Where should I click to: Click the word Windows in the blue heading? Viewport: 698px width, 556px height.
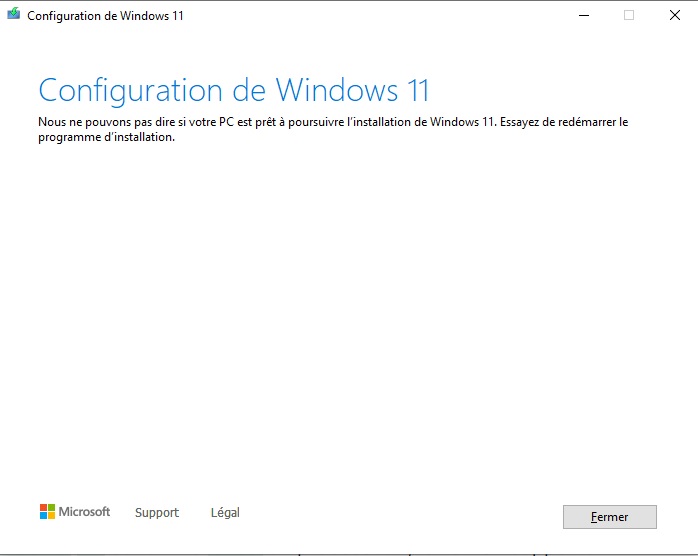pyautogui.click(x=337, y=90)
